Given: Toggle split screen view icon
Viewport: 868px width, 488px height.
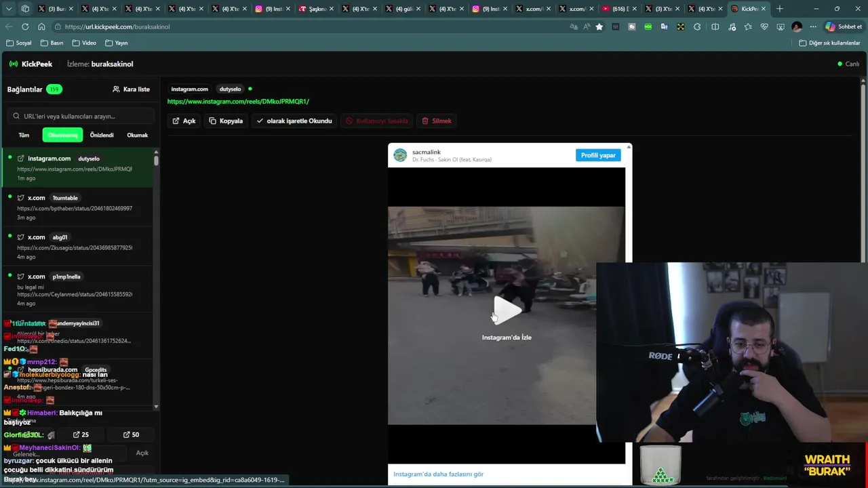Looking at the screenshot, I should pos(715,26).
